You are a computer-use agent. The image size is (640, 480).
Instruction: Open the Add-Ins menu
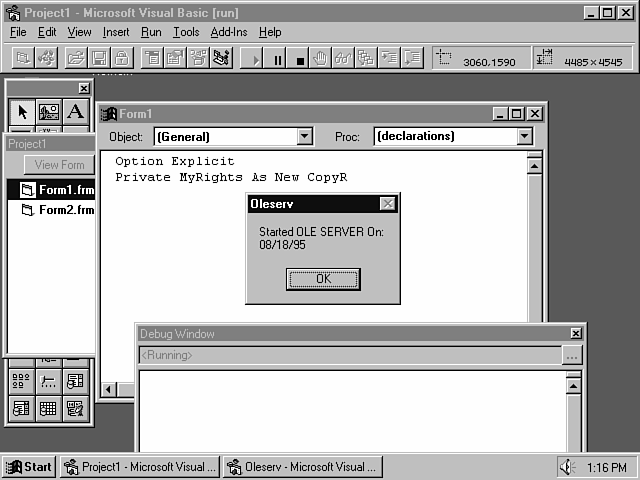(228, 32)
